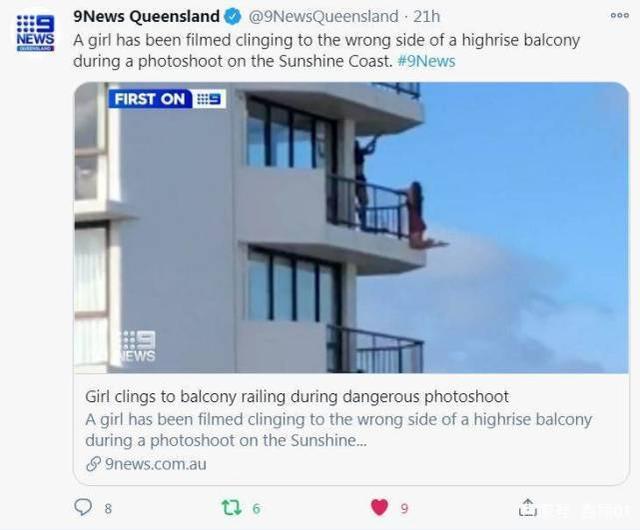This screenshot has height=530, width=640.
Task: Click the retweet count number 6
Action: pyautogui.click(x=256, y=508)
